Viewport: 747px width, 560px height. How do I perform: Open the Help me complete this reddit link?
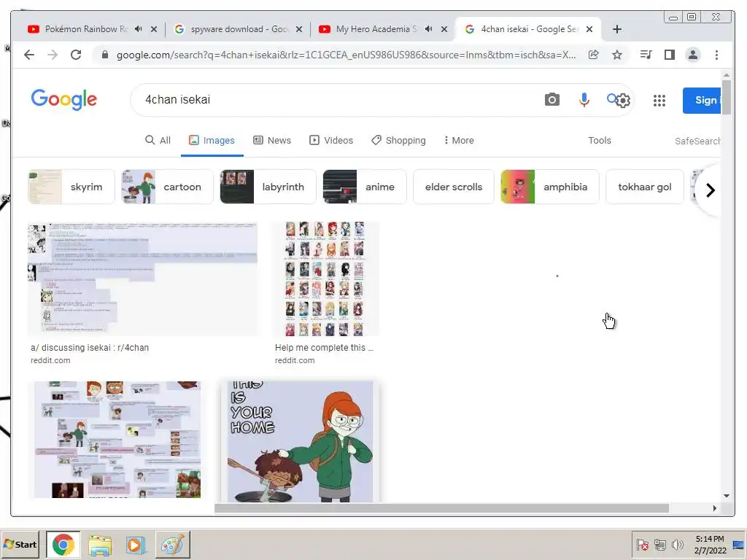324,348
